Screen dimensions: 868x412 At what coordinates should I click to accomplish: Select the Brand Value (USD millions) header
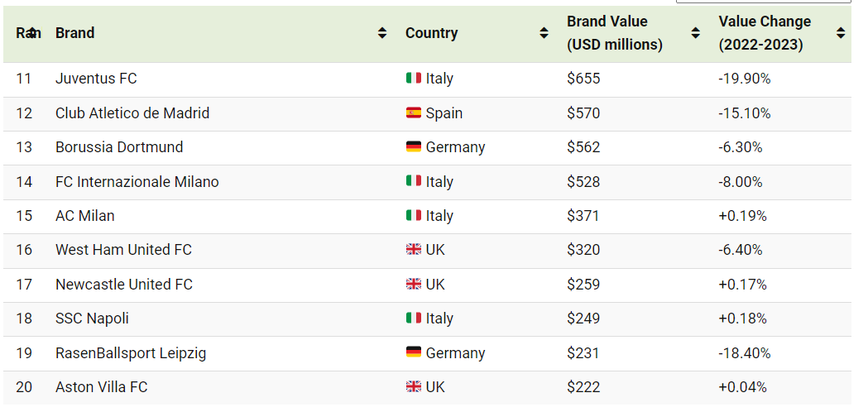tap(615, 32)
